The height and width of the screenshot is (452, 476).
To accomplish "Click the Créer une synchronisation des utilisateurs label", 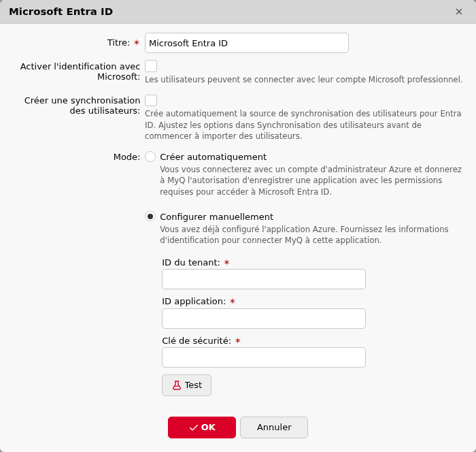I will [82, 106].
